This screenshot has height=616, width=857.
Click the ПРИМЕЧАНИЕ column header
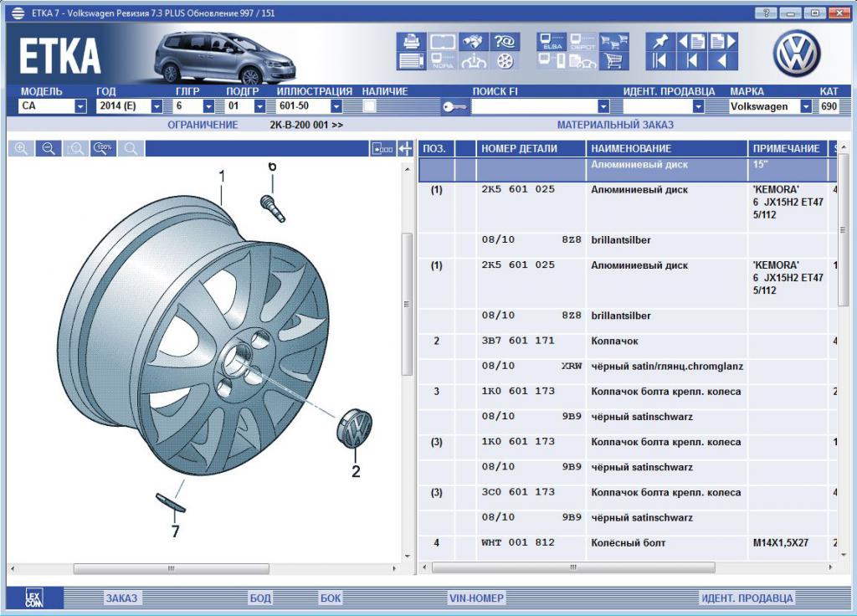(788, 148)
